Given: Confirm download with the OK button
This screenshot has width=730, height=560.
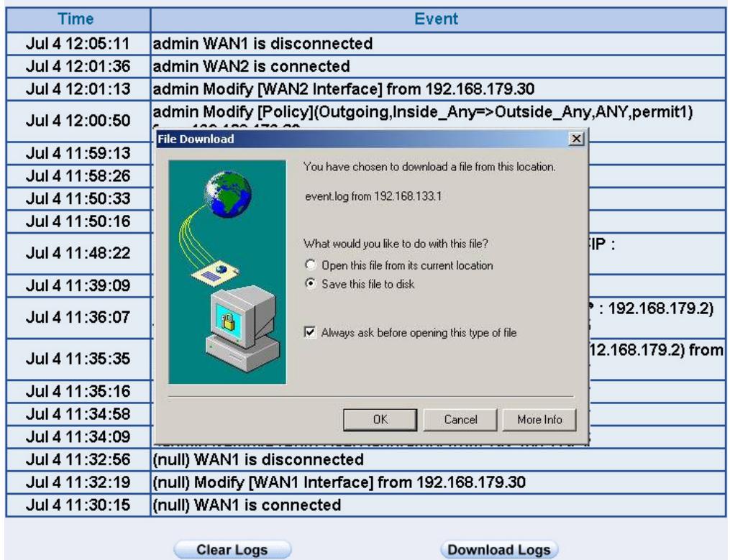Looking at the screenshot, I should click(380, 419).
